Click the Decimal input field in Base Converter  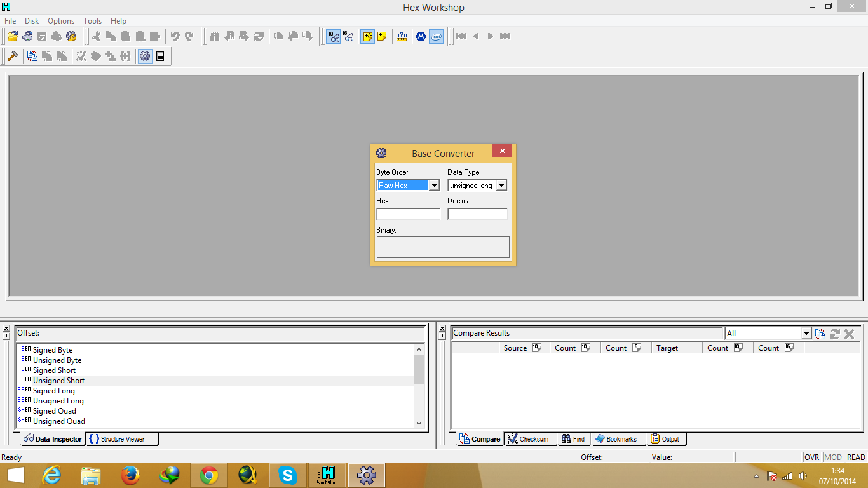pos(477,214)
